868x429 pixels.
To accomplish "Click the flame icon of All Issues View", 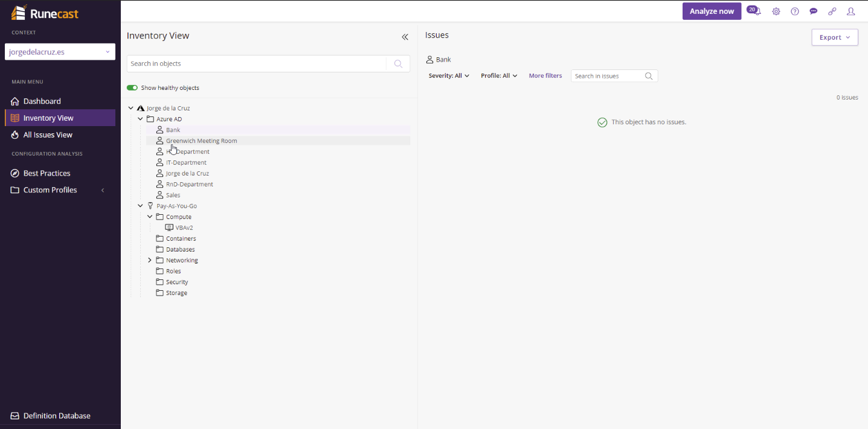I will point(15,135).
